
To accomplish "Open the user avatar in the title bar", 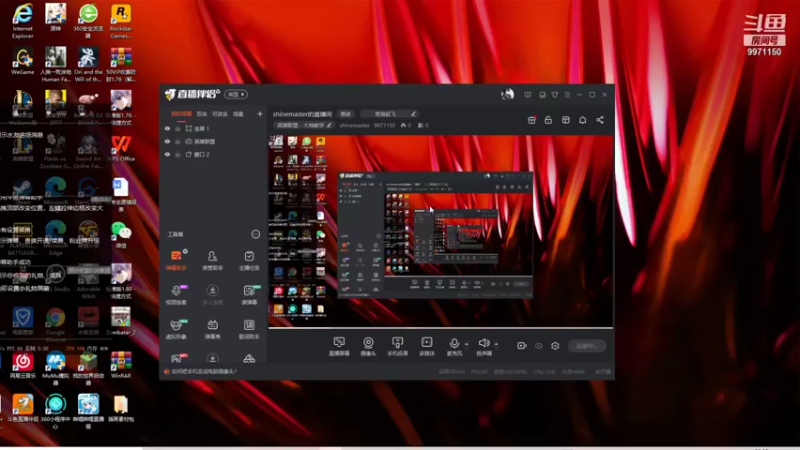I will click(507, 94).
